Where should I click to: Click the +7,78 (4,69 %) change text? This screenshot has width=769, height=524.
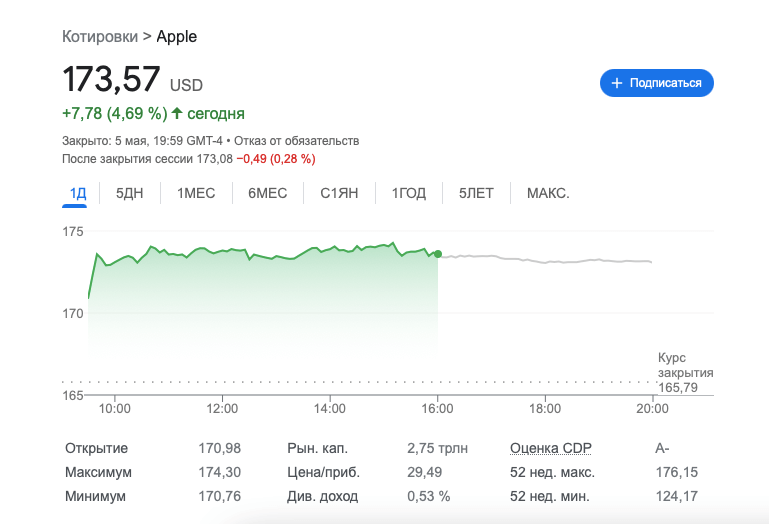[115, 113]
